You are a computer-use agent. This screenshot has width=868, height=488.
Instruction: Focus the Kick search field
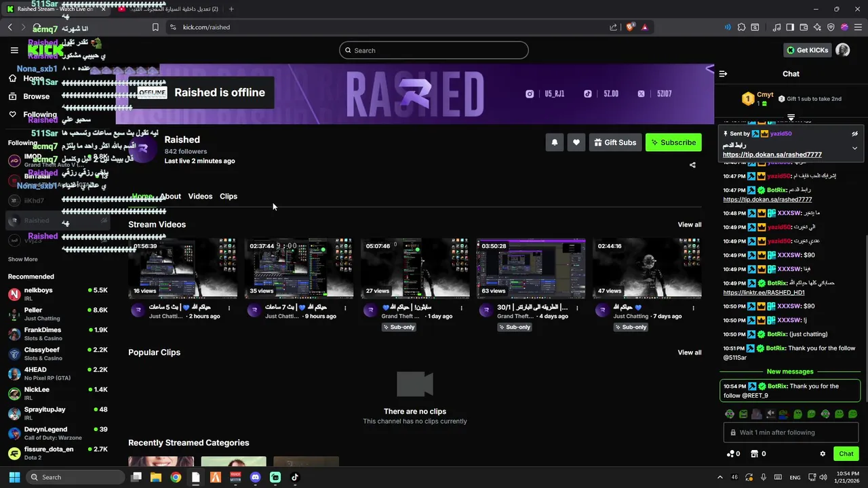pyautogui.click(x=434, y=50)
